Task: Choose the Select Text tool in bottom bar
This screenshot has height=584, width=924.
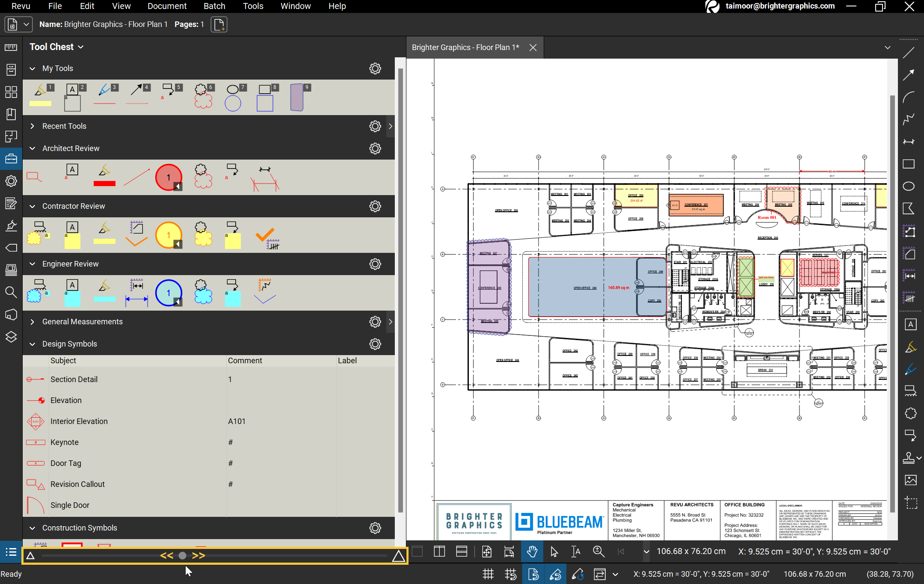Action: [x=576, y=552]
